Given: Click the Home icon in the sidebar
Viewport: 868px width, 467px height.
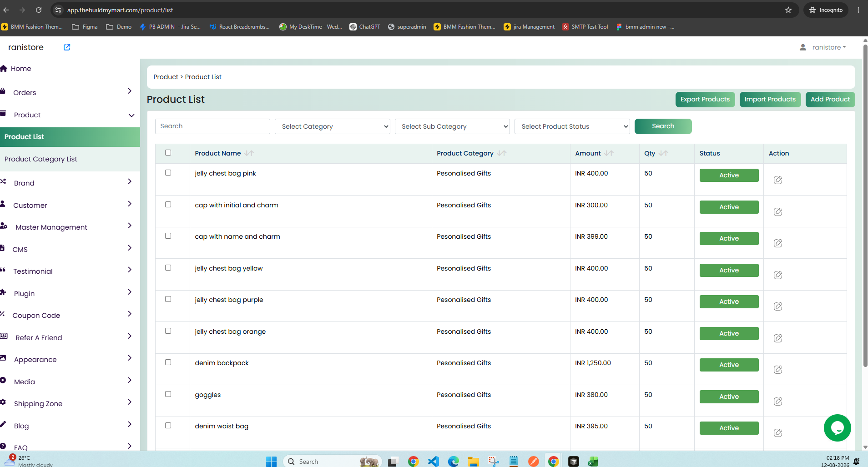Looking at the screenshot, I should pyautogui.click(x=4, y=69).
